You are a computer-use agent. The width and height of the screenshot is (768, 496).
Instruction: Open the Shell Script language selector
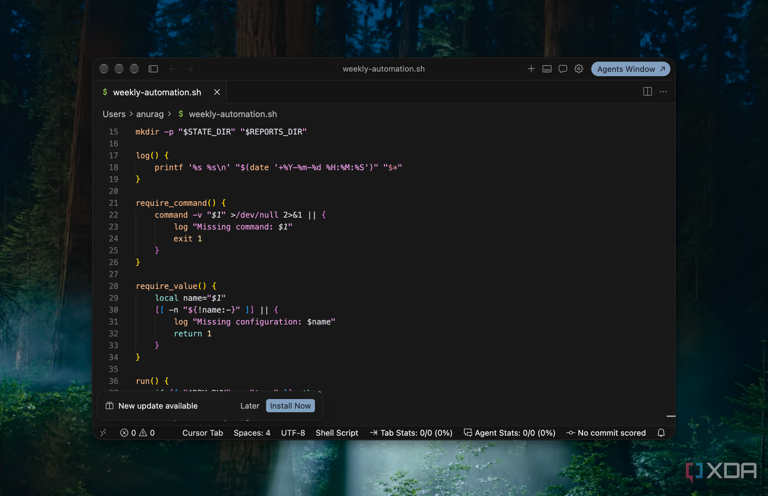click(336, 433)
